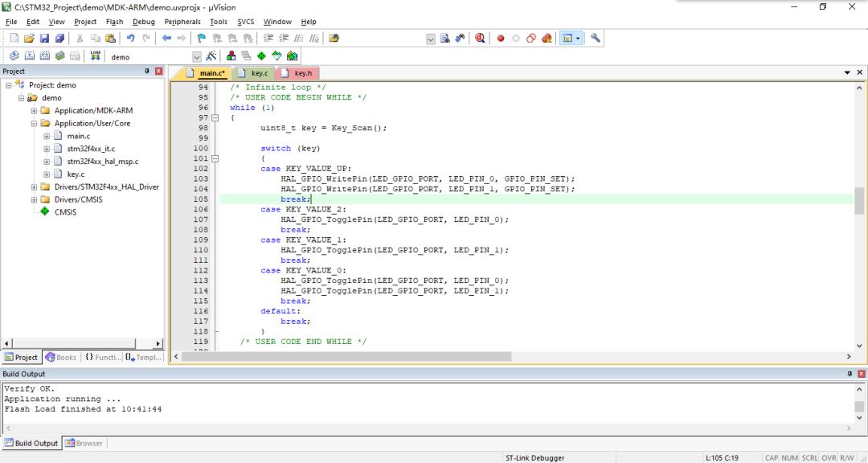Collapse the switch block fold at line 101
The image size is (868, 463).
click(x=215, y=158)
